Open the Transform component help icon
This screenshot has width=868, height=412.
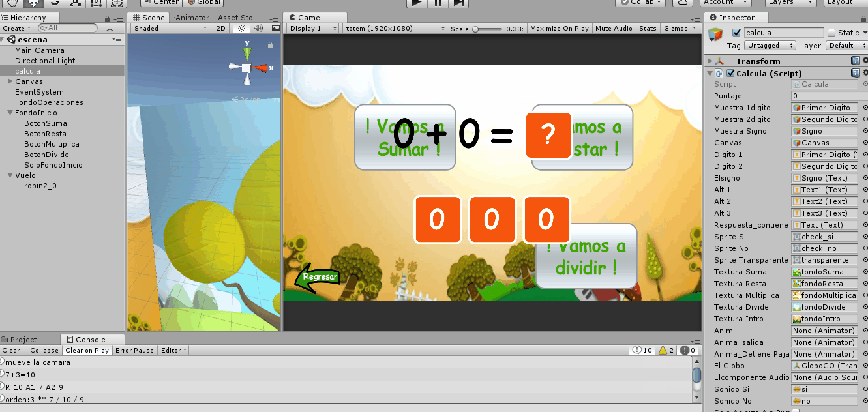(x=855, y=61)
